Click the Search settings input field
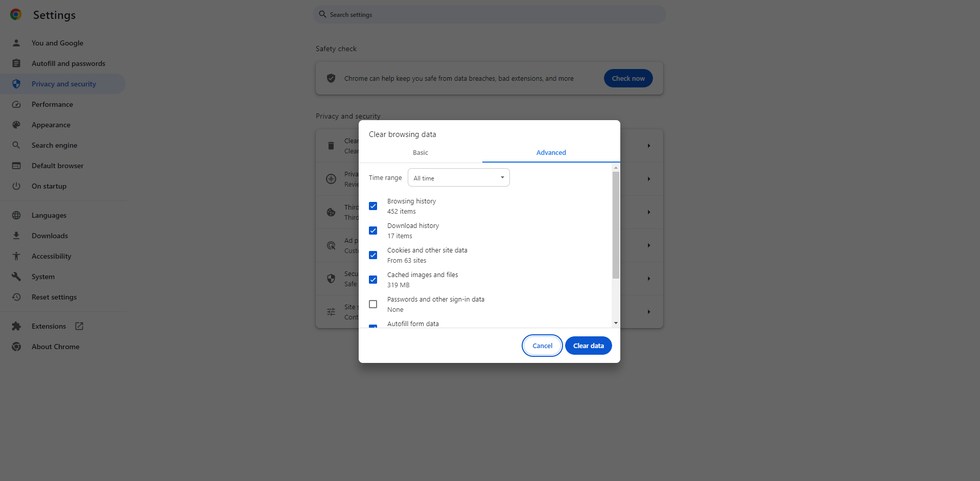The width and height of the screenshot is (980, 481). pos(489,14)
